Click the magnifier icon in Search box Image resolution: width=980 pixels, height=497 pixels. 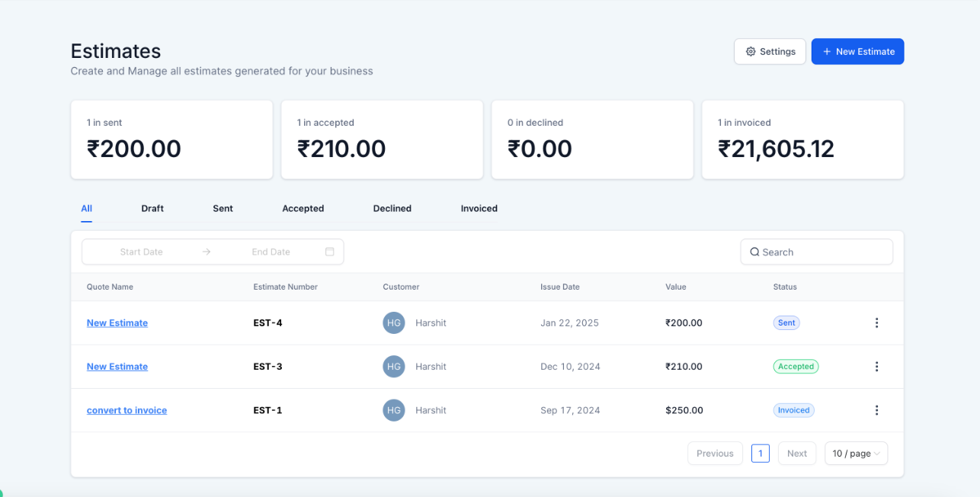tap(754, 252)
